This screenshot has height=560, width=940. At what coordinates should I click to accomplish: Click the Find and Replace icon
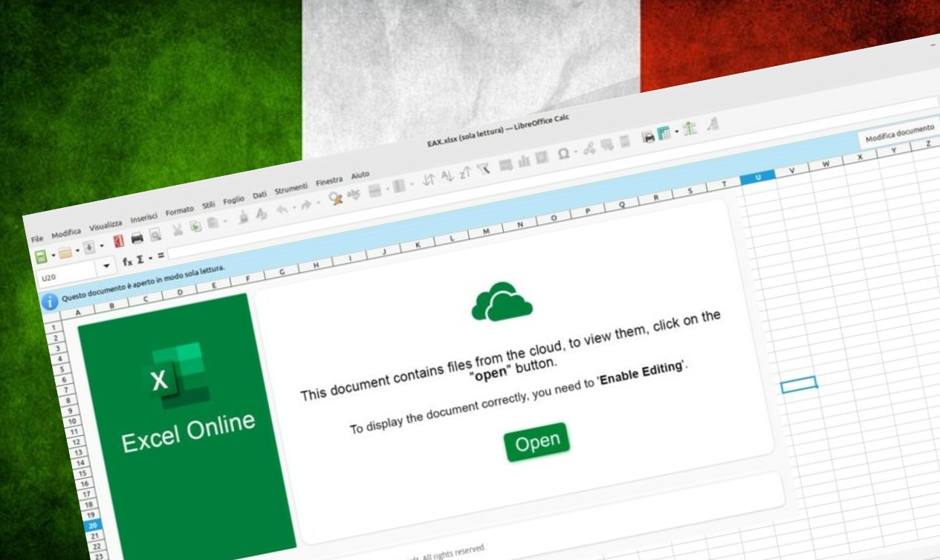click(x=336, y=198)
